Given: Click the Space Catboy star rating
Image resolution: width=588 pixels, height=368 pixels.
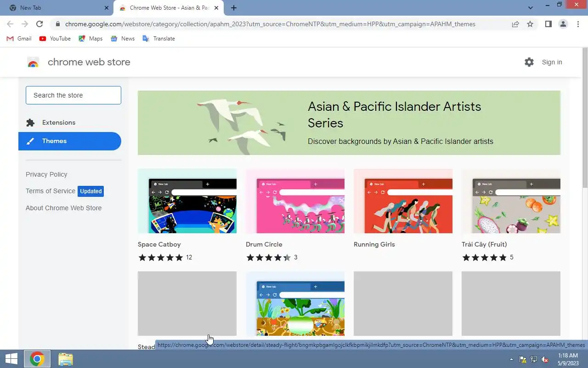Looking at the screenshot, I should 161,258.
